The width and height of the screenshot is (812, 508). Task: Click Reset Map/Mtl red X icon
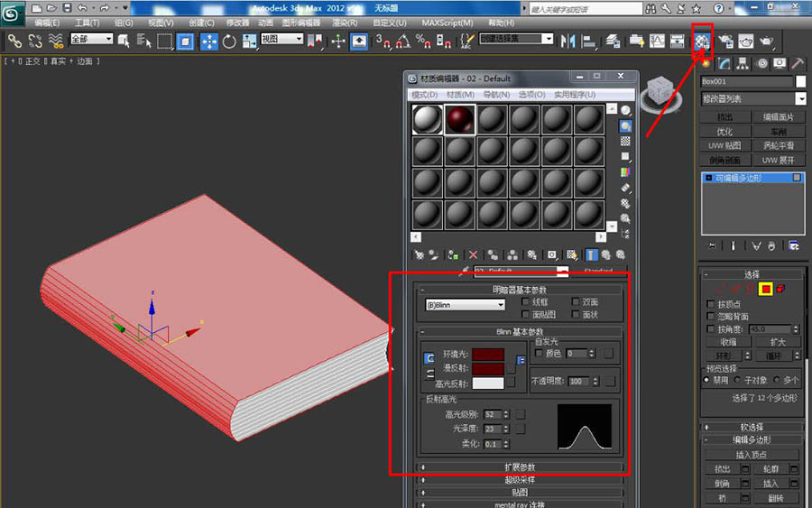pos(473,254)
